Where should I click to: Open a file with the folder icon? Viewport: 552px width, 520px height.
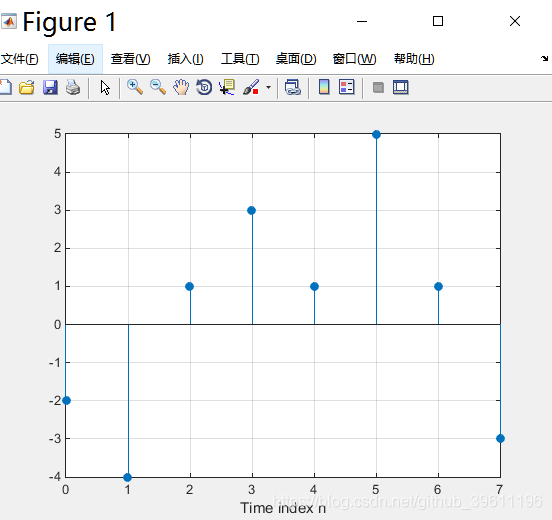point(27,87)
